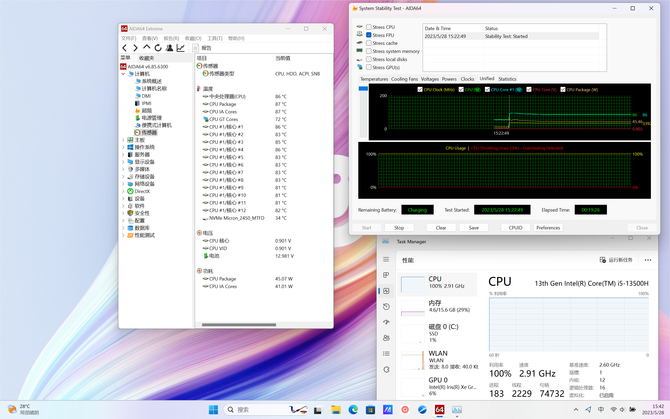Expand the 显示设备 tree node

tap(123, 162)
